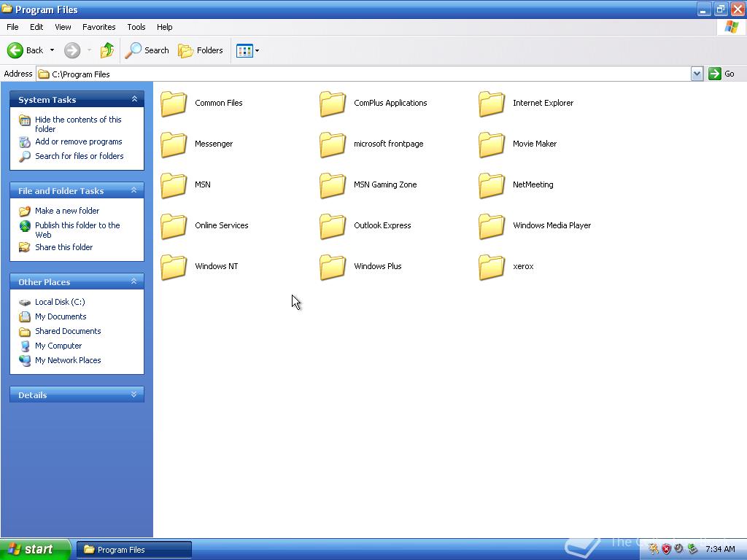This screenshot has width=747, height=560.
Task: Expand the address bar dropdown list
Action: 697,74
